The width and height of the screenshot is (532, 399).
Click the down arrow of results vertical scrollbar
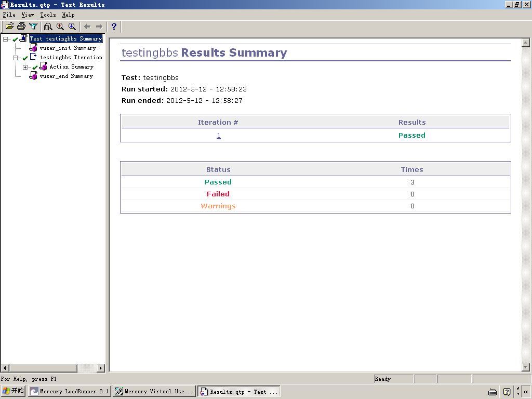pyautogui.click(x=526, y=367)
